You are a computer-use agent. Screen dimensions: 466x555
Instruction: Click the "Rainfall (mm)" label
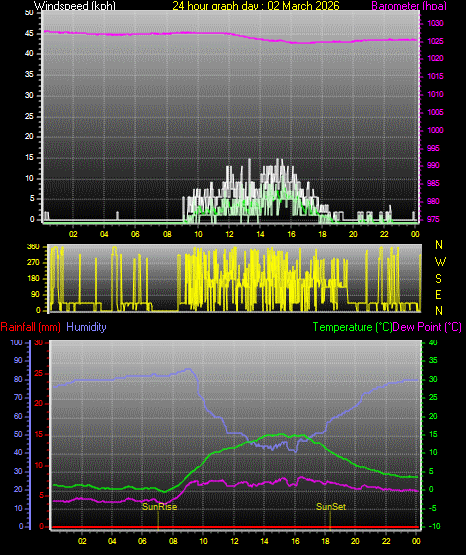[30, 327]
